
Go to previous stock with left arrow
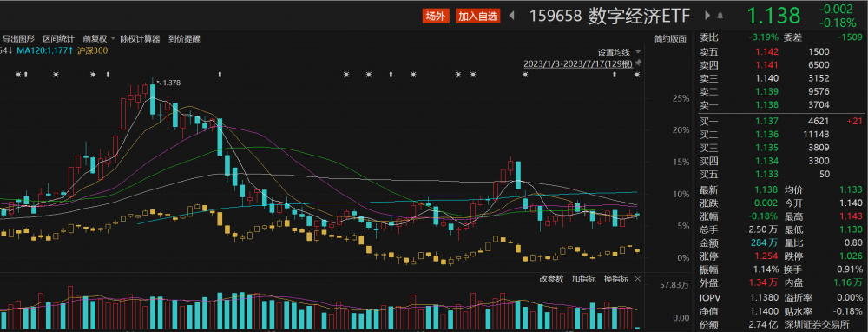tap(511, 16)
